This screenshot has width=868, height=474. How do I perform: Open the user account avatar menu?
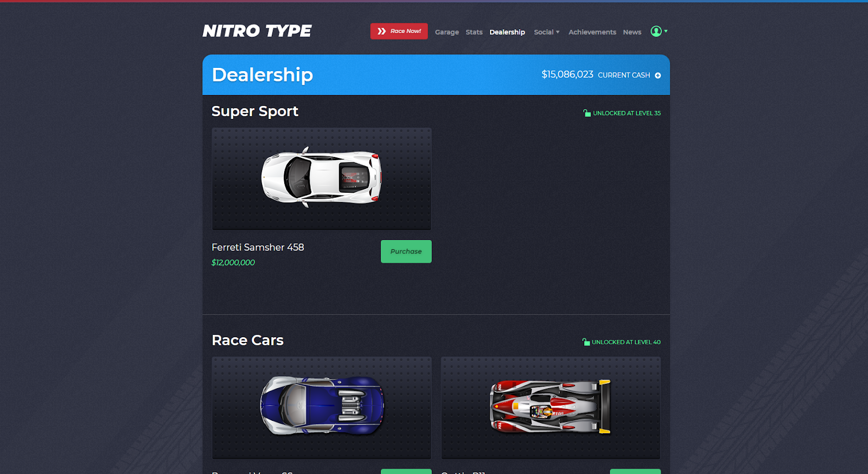[659, 31]
